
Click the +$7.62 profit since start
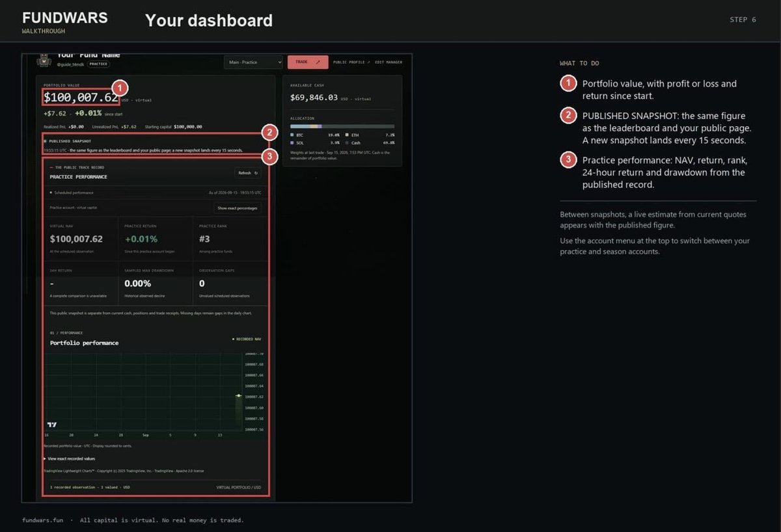[x=55, y=113]
